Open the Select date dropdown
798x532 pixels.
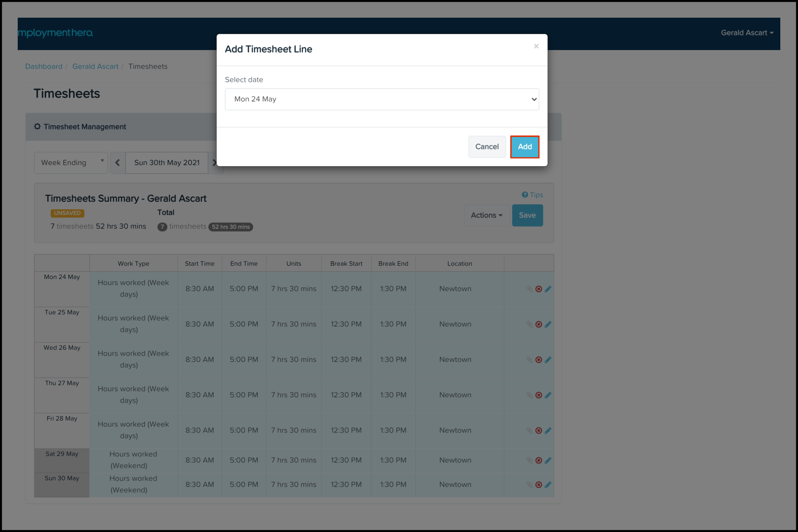pyautogui.click(x=382, y=99)
